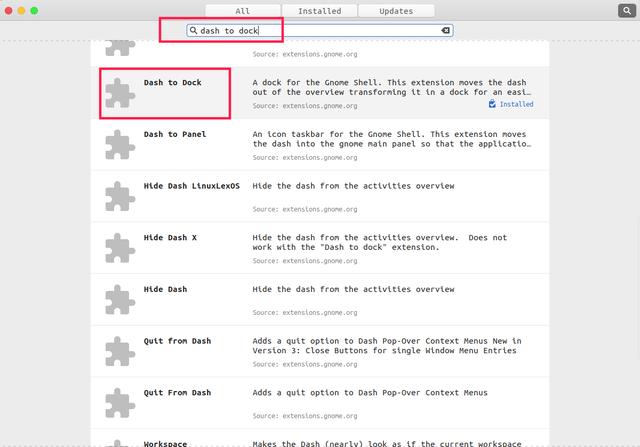Select the Quit from Dash title
640x447 pixels.
click(x=177, y=341)
